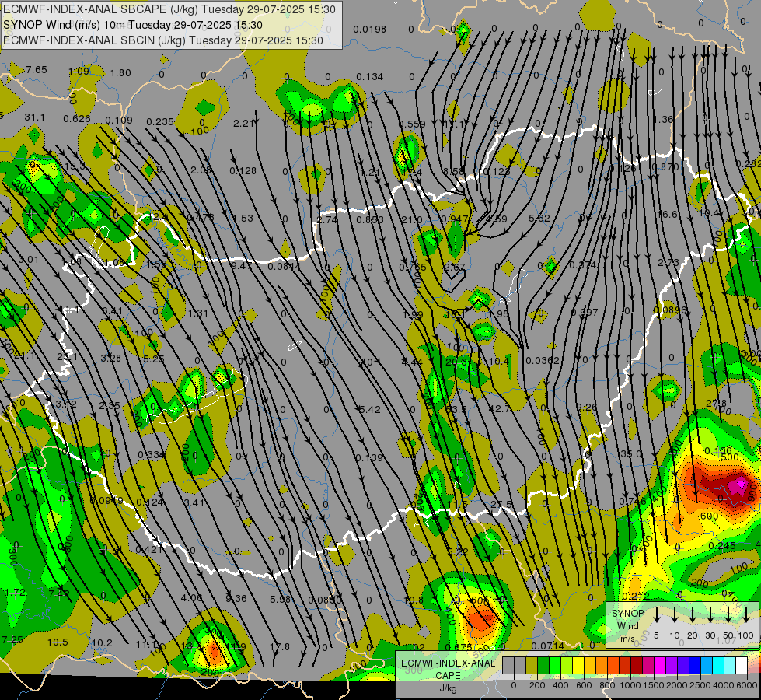Click the map value '0.0714'
The image size is (761, 700).
[548, 646]
